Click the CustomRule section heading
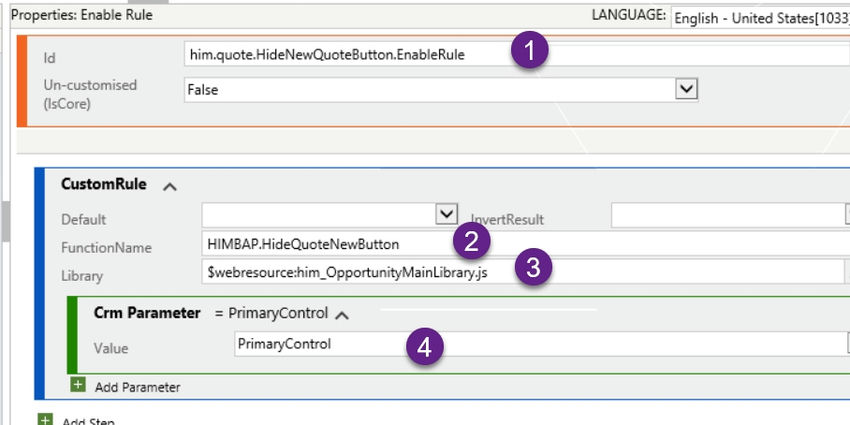Viewport: 850px width, 425px height. 104,184
